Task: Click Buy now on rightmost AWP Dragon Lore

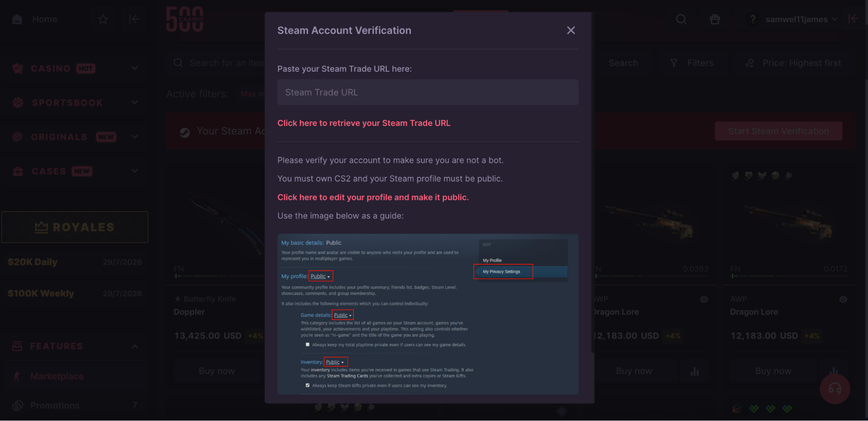Action: 773,371
